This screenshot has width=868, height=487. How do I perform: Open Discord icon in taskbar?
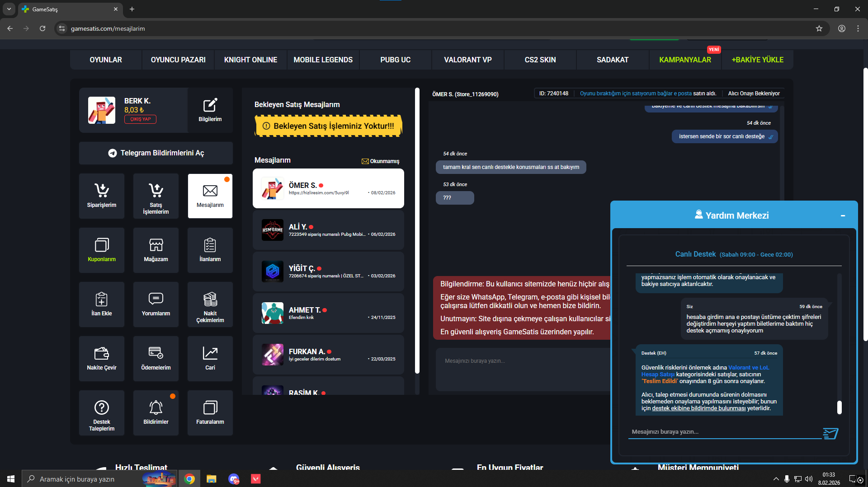[x=234, y=479]
